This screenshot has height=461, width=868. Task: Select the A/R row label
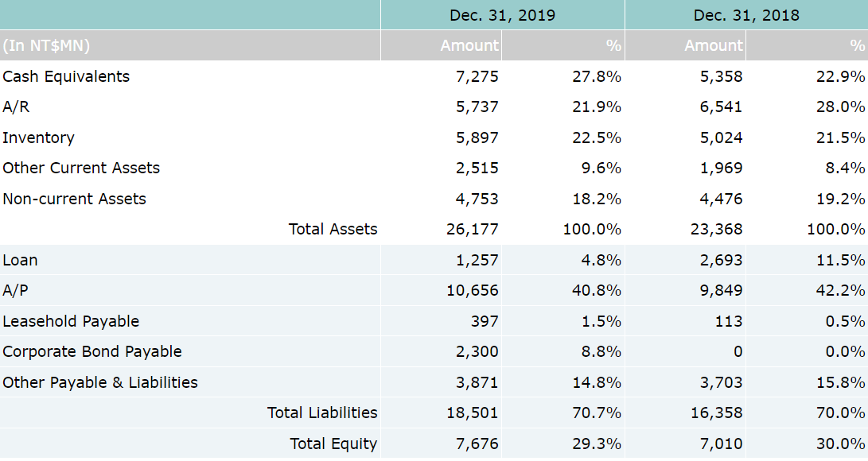pos(16,107)
